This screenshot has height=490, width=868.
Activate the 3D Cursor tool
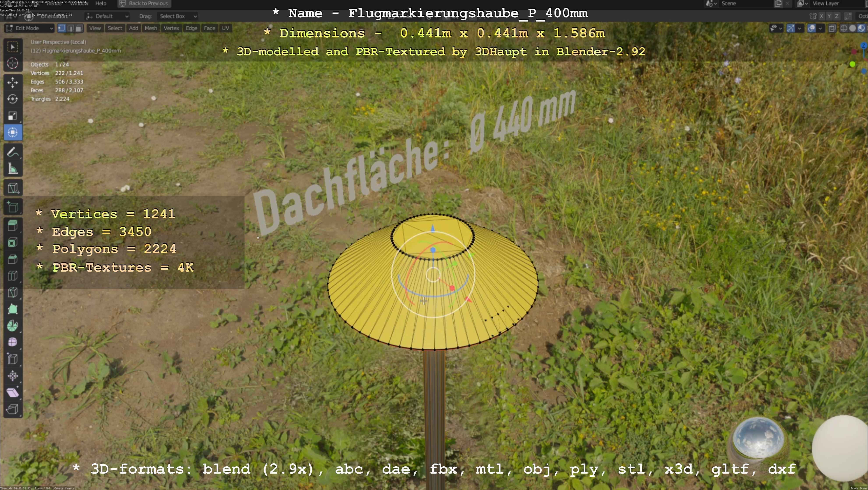click(x=13, y=63)
